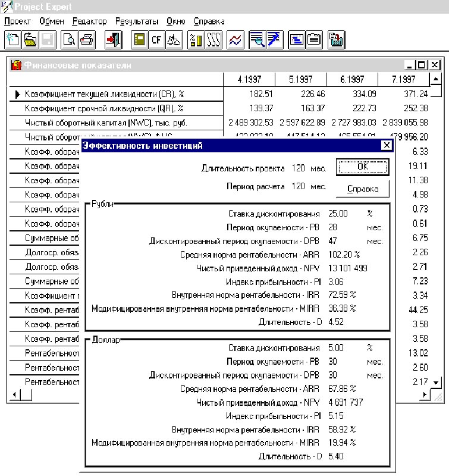Click the cell value 226.46
The image size is (449, 476).
313,94
